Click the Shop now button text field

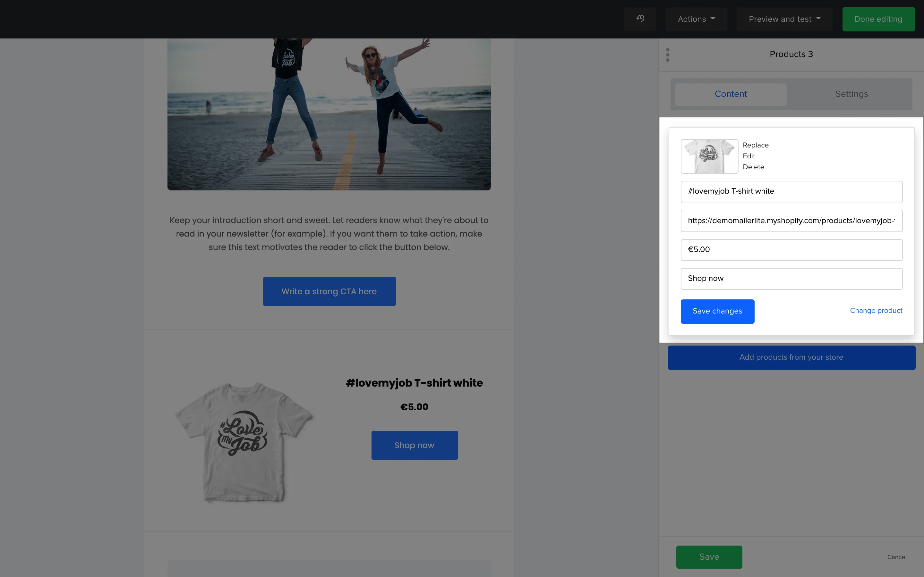[x=791, y=279]
